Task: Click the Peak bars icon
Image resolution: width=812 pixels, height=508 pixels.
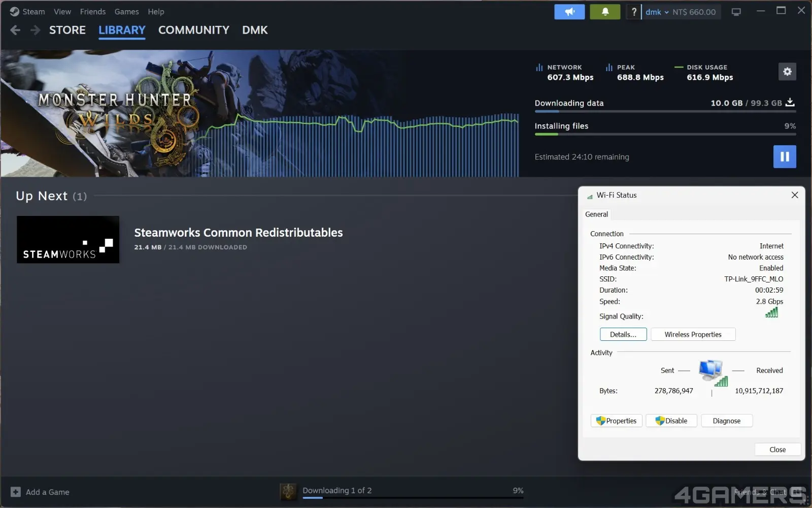Action: coord(609,67)
